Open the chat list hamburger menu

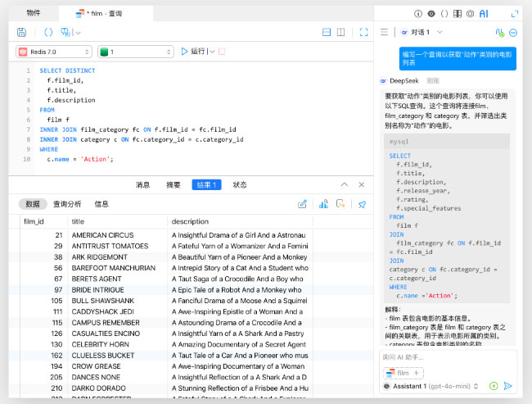coord(384,32)
